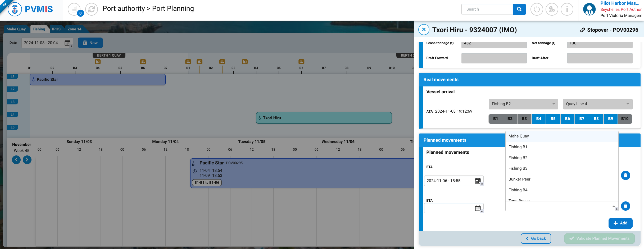Image resolution: width=644 pixels, height=249 pixels.
Task: Open the settings gears icon
Action: [x=552, y=9]
